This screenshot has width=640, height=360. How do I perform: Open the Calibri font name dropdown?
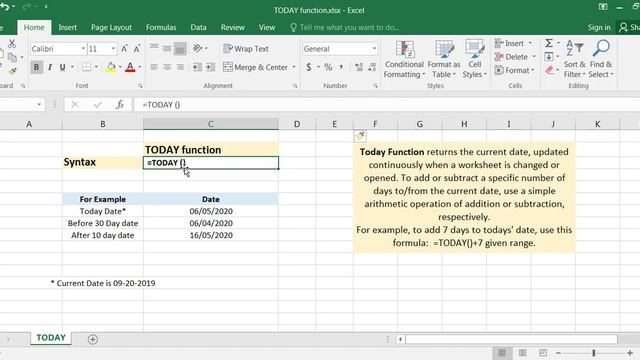(83, 49)
